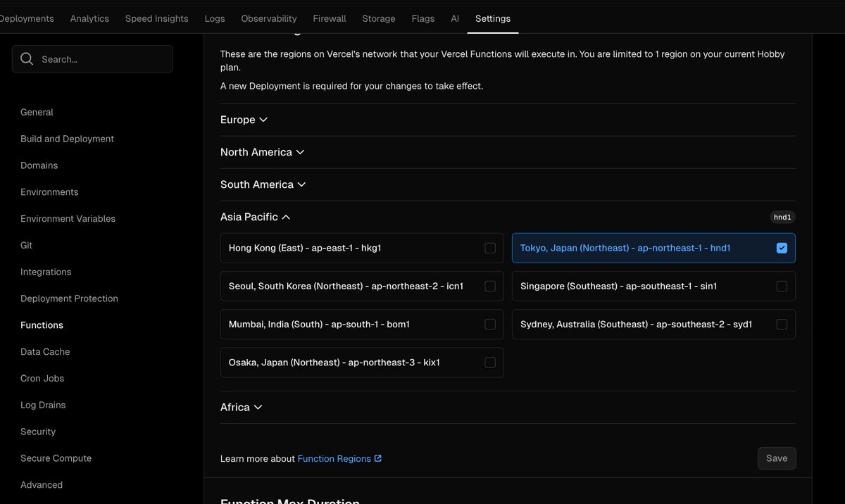Screen dimensions: 845x504
Task: Check the Seoul, South Korea icn1 checkbox
Action: pos(490,286)
